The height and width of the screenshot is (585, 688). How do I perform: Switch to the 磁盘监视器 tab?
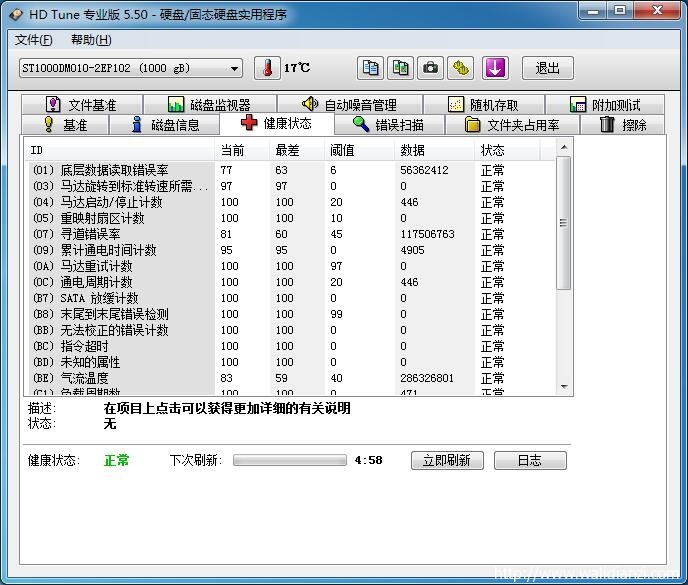point(210,104)
